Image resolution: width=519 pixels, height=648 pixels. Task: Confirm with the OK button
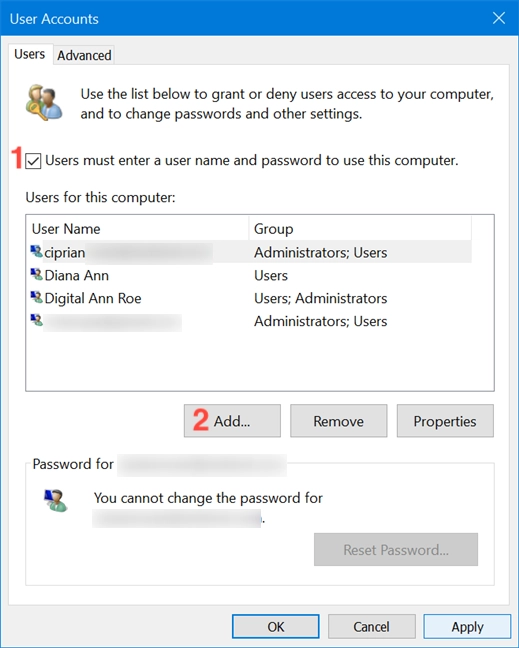(276, 627)
